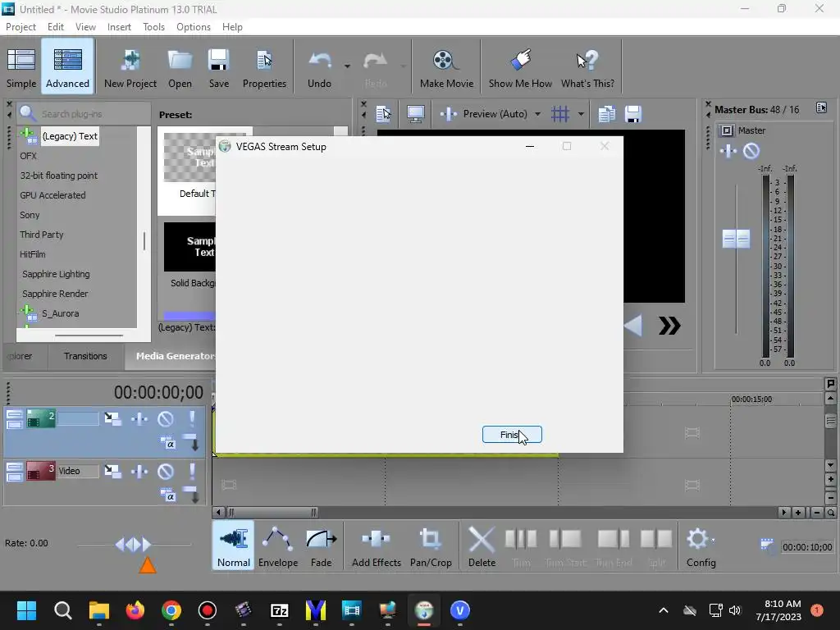Select Normal edit tool

click(234, 546)
